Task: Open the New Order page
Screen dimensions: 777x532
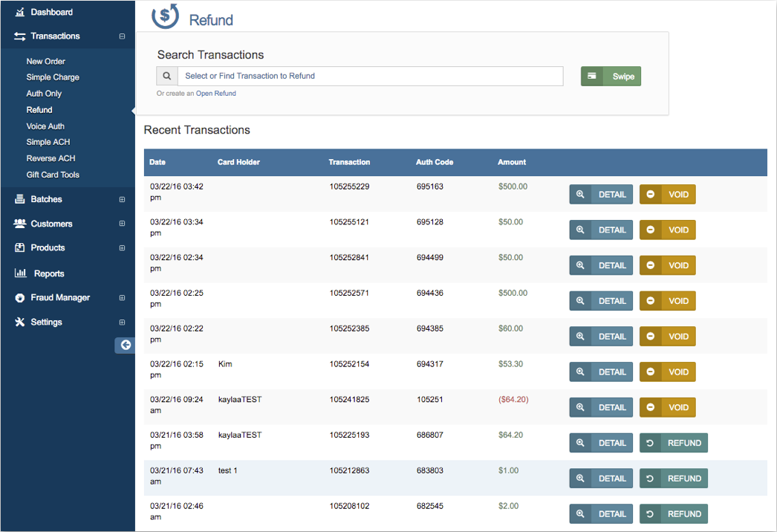Action: coord(46,62)
